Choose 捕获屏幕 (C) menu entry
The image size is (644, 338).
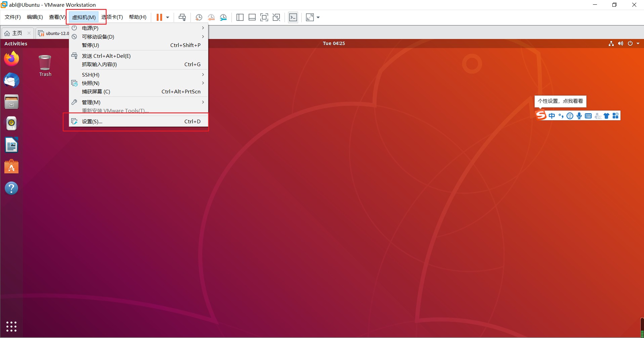tap(139, 91)
